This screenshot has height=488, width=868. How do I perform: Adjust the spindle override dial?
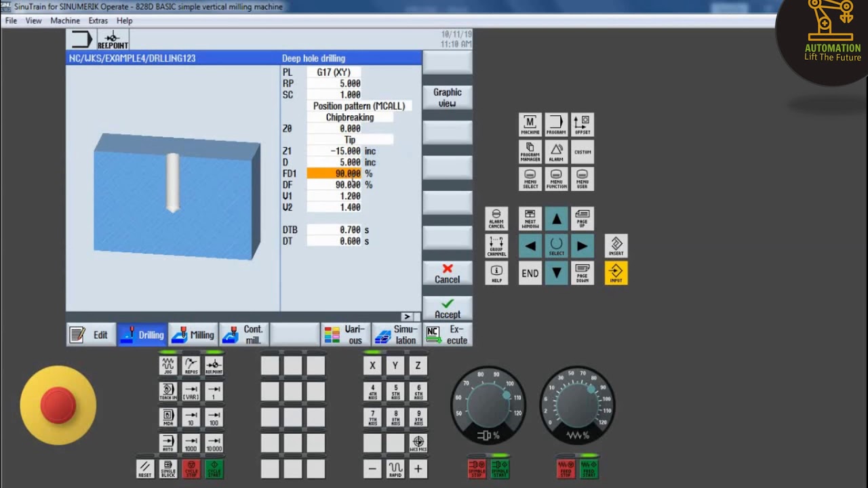click(488, 405)
